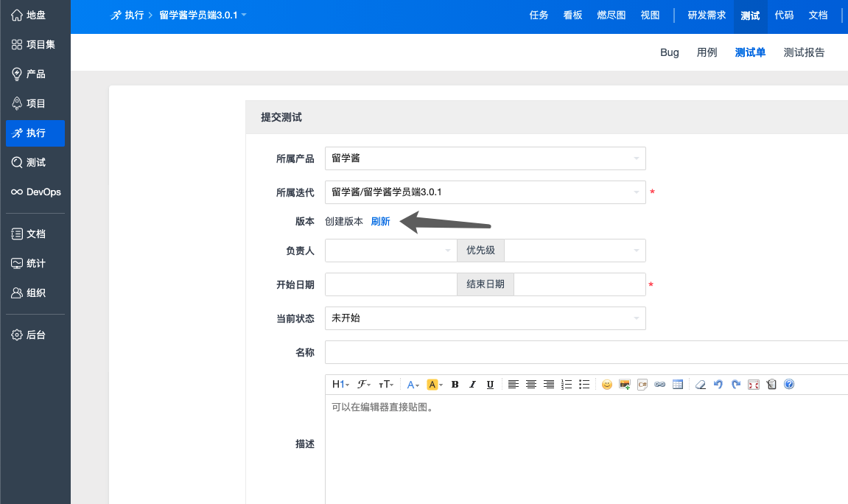Insert table in editor
The image size is (848, 504).
click(678, 385)
